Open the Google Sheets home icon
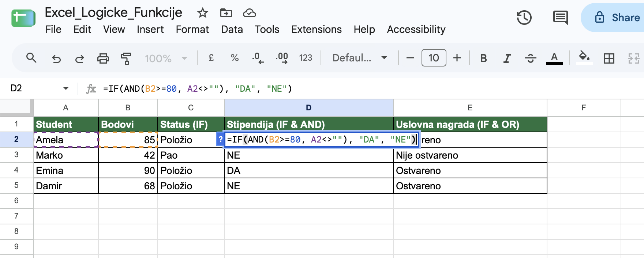 [x=23, y=18]
